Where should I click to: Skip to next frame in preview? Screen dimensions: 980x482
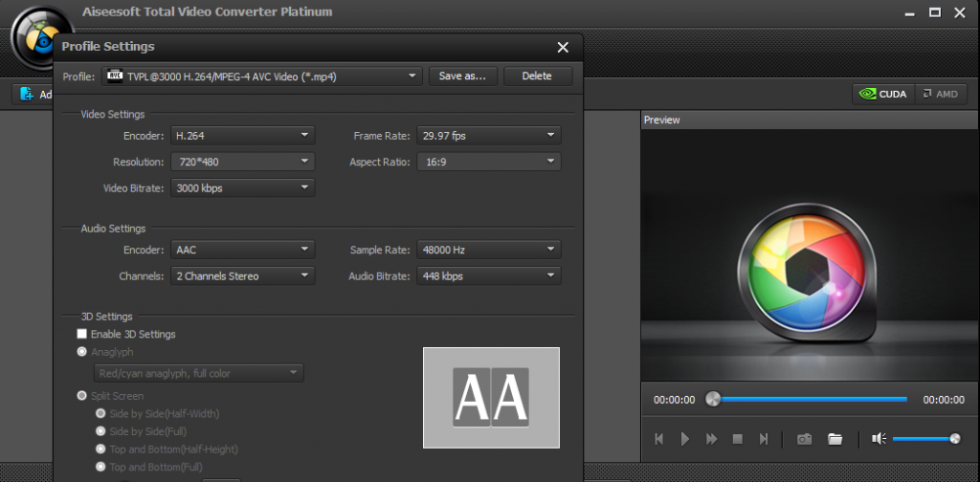pos(763,439)
